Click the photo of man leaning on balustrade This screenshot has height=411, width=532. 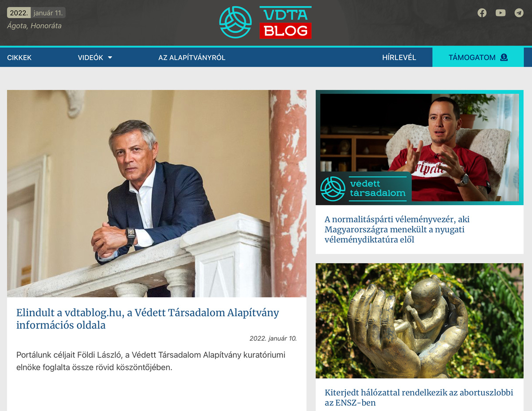(156, 194)
